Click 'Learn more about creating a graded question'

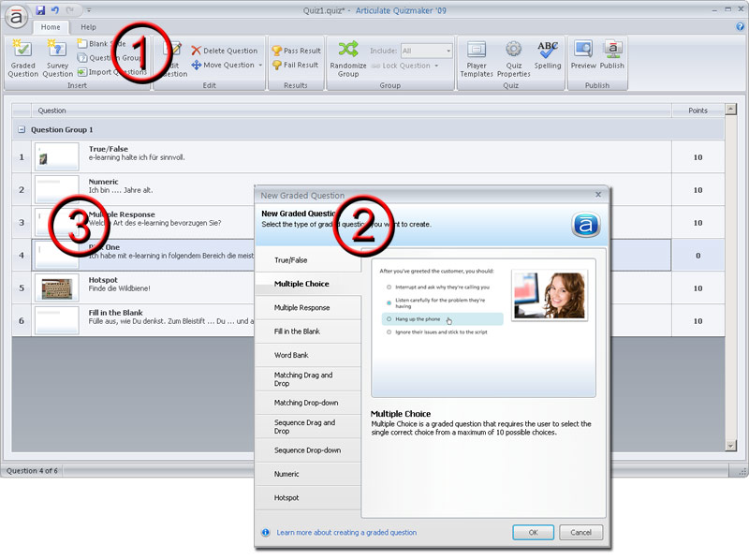(346, 532)
